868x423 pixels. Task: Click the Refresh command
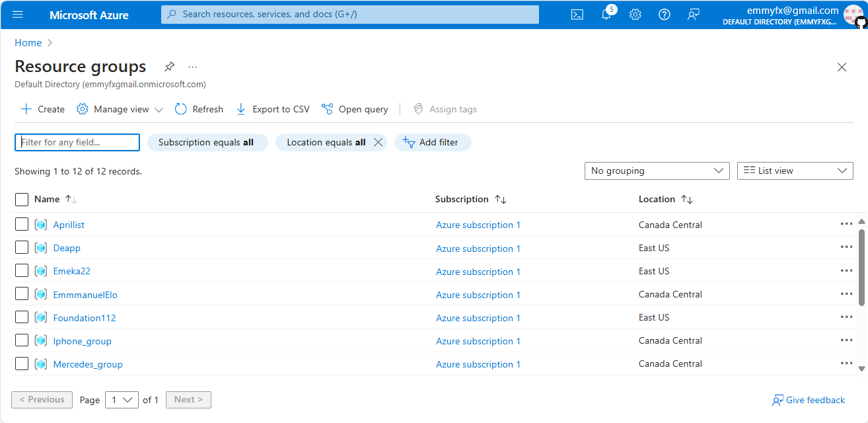click(199, 109)
